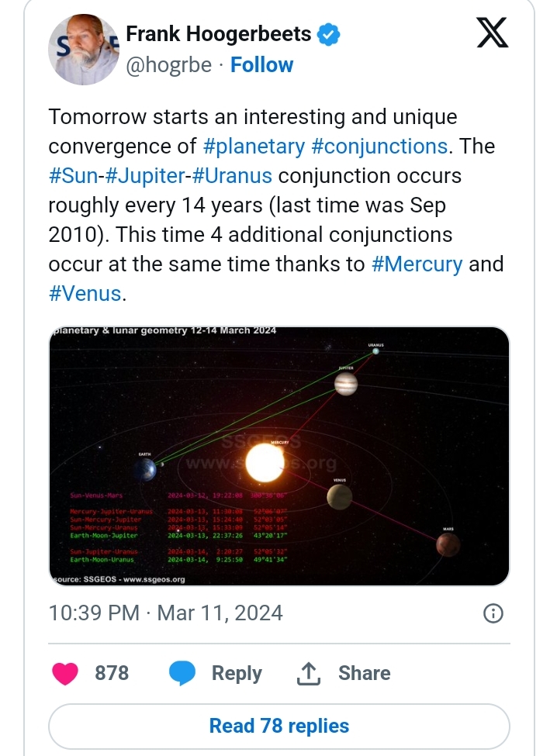557x756 pixels.
Task: Open the Read 78 replies button
Action: [279, 726]
